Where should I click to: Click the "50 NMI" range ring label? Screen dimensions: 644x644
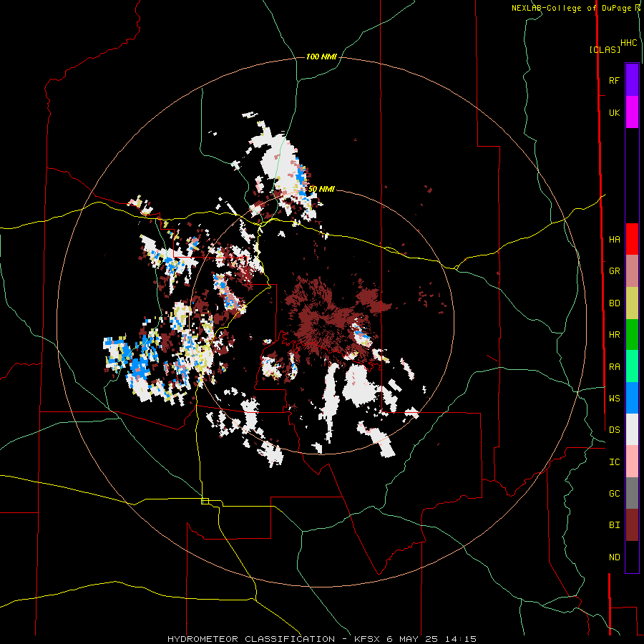point(321,189)
